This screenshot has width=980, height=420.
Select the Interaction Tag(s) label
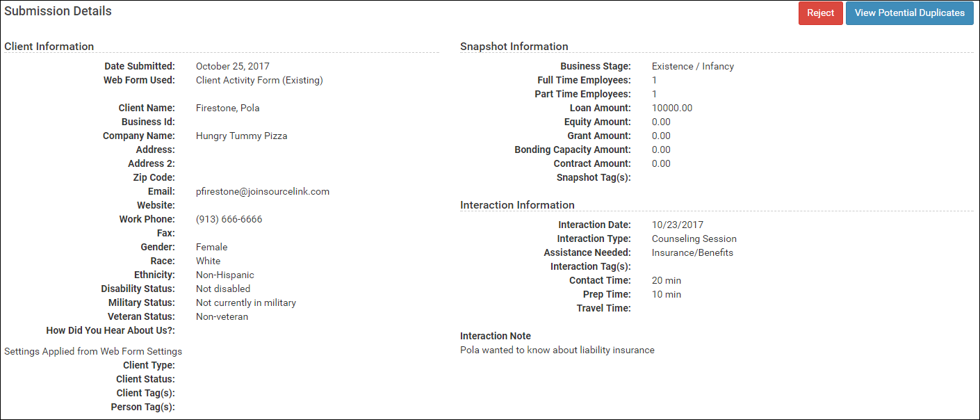coord(591,266)
